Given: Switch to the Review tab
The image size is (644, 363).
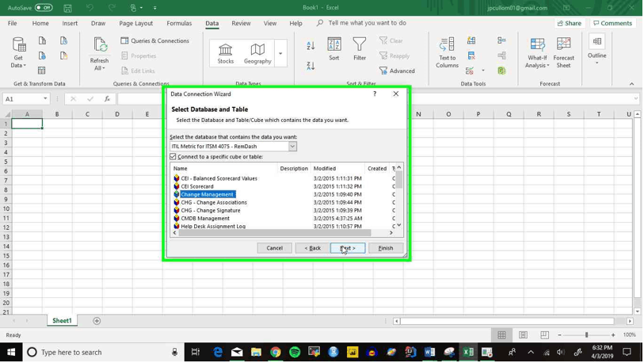Looking at the screenshot, I should pos(241,23).
